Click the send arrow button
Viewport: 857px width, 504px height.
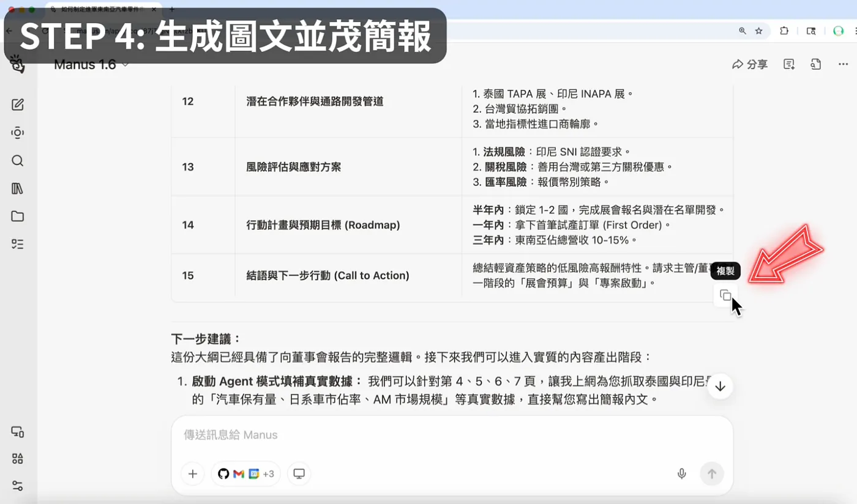pos(712,473)
